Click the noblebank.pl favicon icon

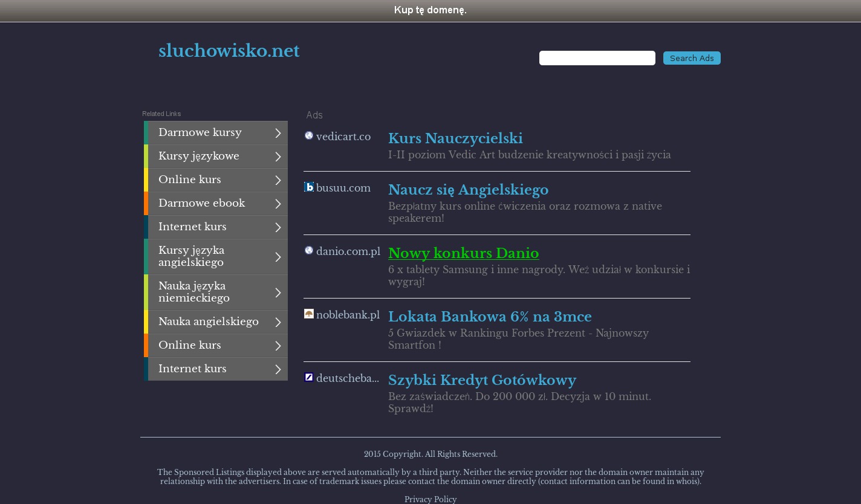click(309, 314)
